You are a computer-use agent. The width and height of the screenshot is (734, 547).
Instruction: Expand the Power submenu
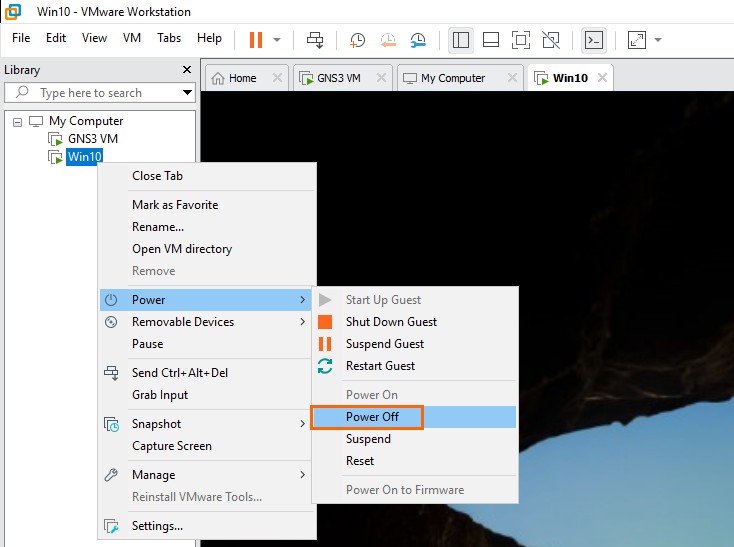click(206, 300)
